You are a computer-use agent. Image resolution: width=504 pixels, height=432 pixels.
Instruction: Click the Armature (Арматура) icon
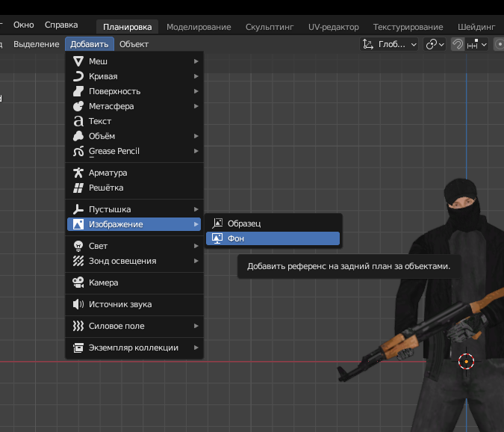click(78, 173)
